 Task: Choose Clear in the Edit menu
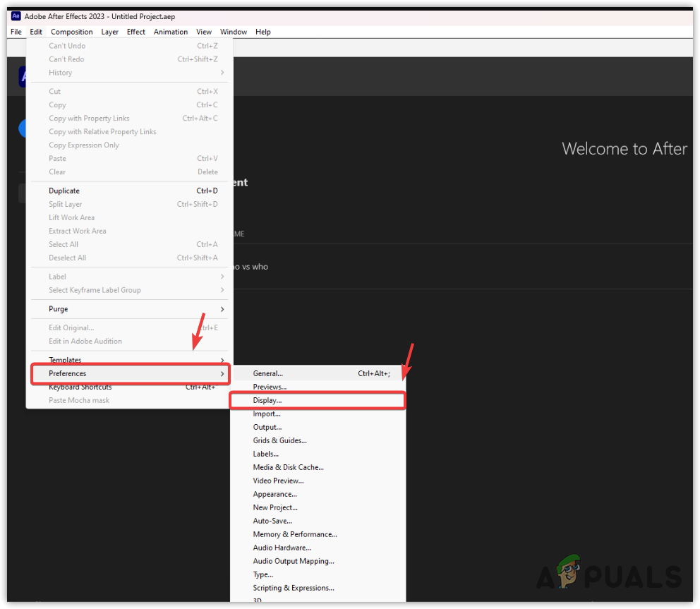[129, 171]
